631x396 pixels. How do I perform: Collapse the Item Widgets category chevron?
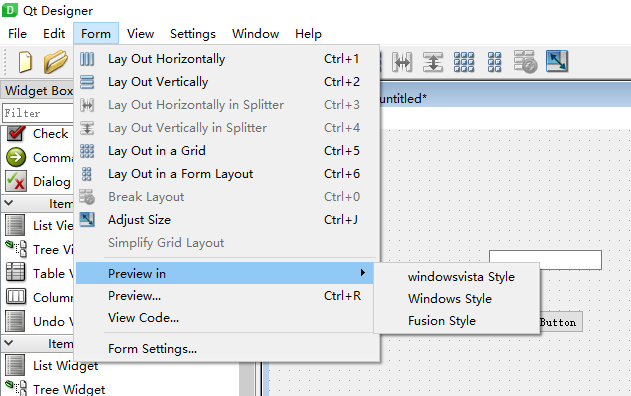tap(8, 343)
